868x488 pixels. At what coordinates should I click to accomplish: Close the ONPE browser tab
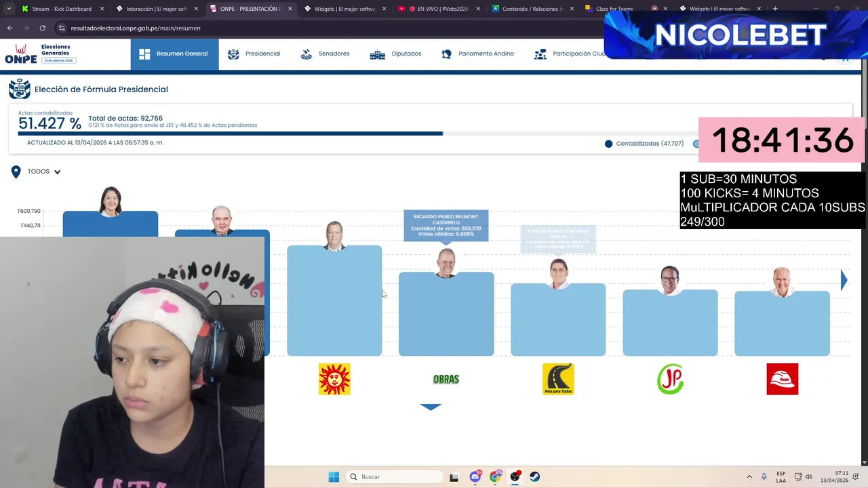pos(291,9)
